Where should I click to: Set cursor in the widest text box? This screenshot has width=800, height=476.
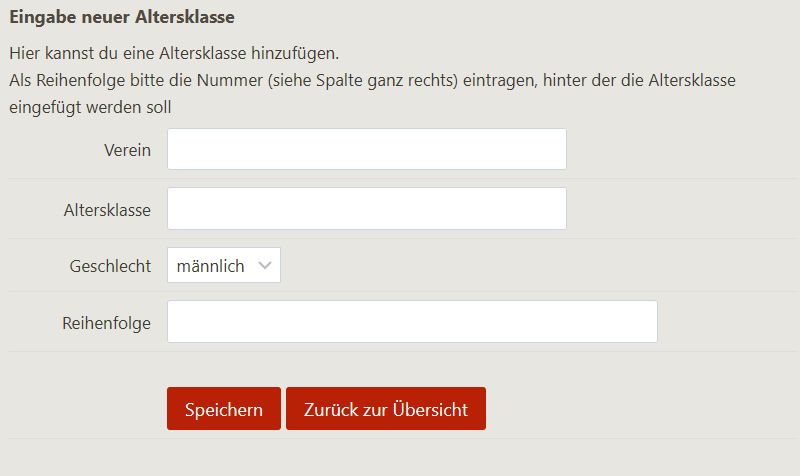click(412, 322)
